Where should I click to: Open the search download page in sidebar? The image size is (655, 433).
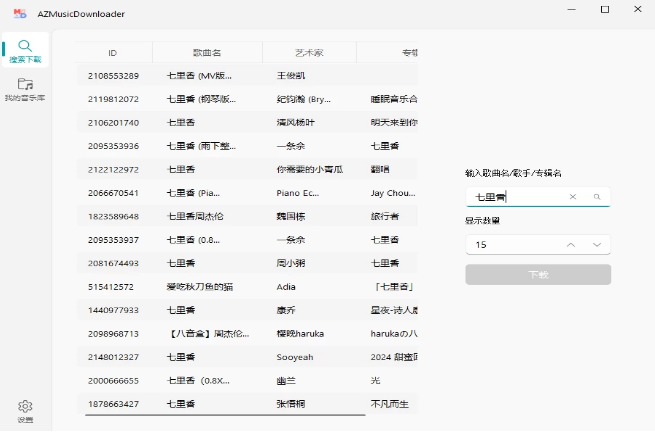[x=25, y=51]
